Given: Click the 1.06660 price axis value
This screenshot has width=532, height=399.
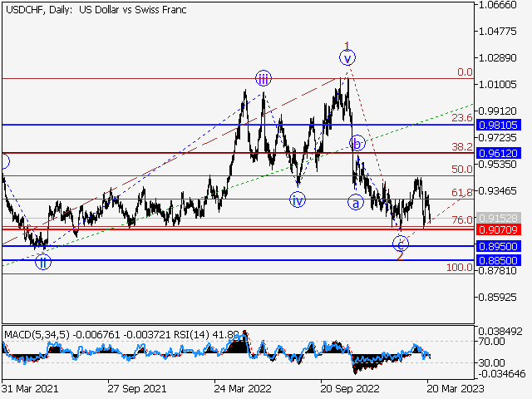Looking at the screenshot, I should tap(497, 5).
